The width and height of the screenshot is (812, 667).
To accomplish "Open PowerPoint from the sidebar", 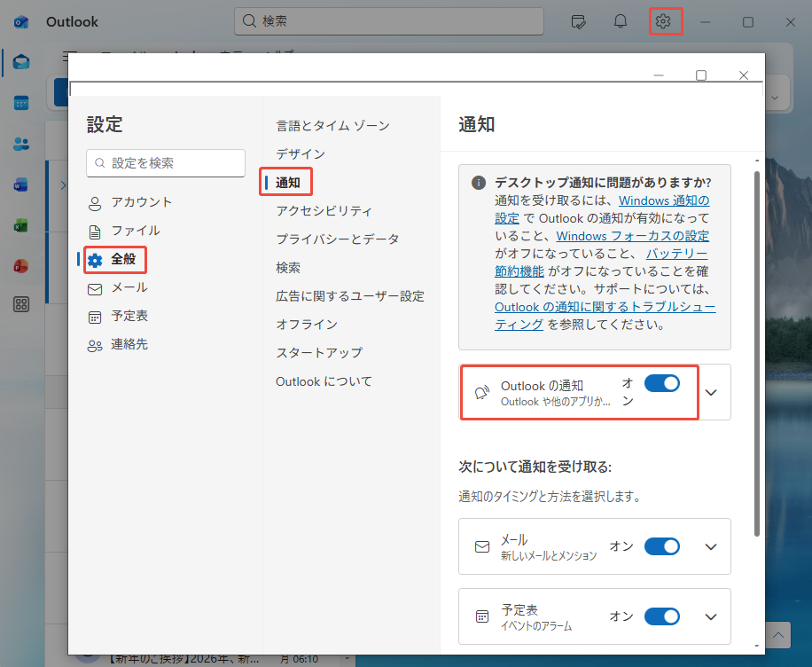I will (20, 264).
